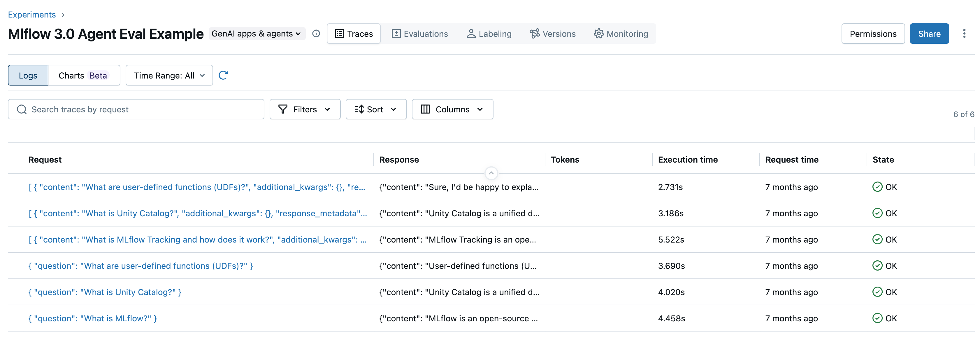Open the "What is Unity Catalog?" question trace

(x=105, y=292)
